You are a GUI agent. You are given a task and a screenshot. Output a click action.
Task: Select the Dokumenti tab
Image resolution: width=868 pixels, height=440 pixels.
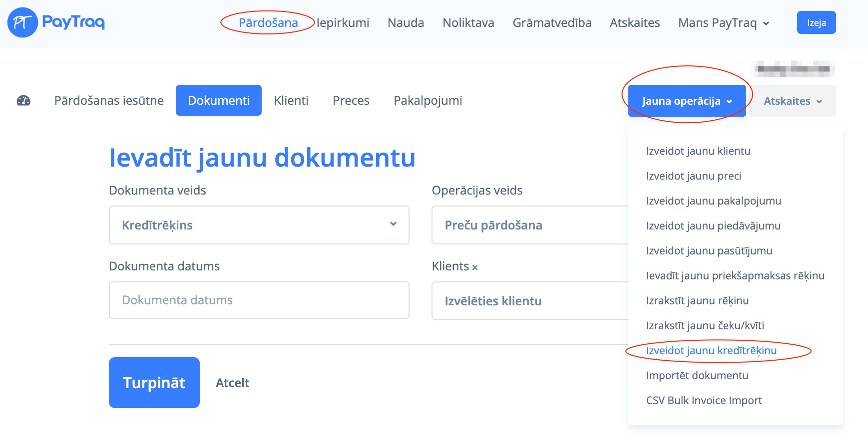pyautogui.click(x=219, y=101)
